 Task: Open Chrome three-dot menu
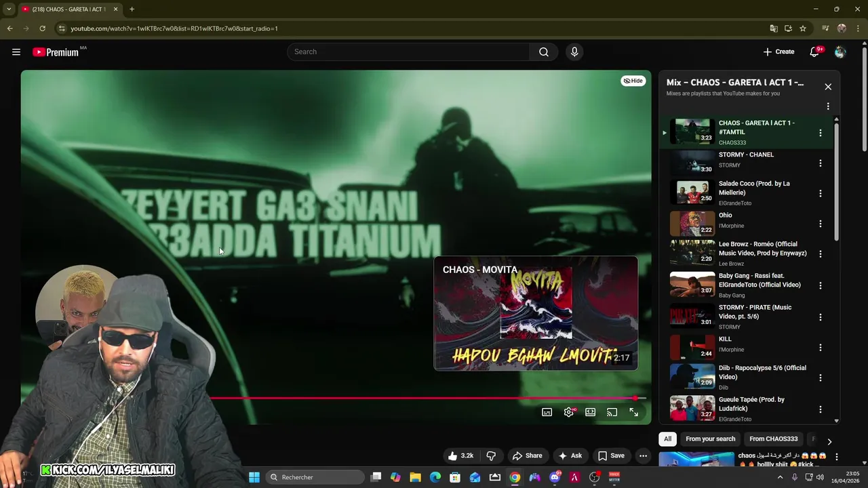pos(859,28)
